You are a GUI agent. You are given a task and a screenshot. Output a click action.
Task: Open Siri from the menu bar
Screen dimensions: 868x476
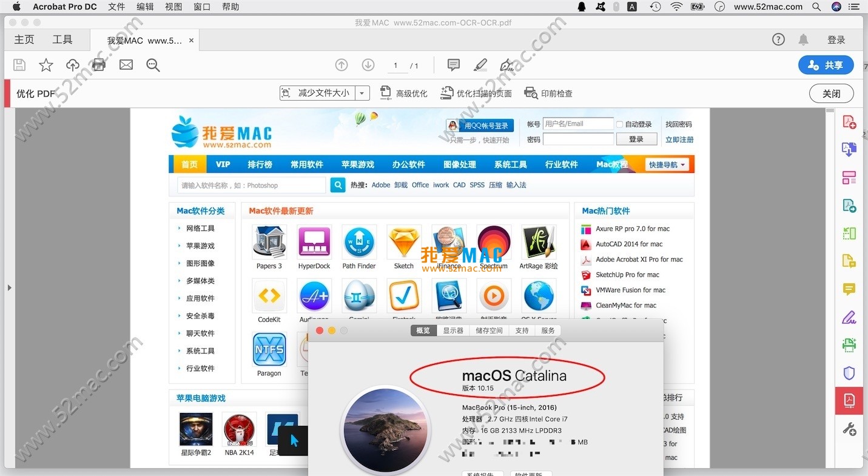pyautogui.click(x=836, y=7)
